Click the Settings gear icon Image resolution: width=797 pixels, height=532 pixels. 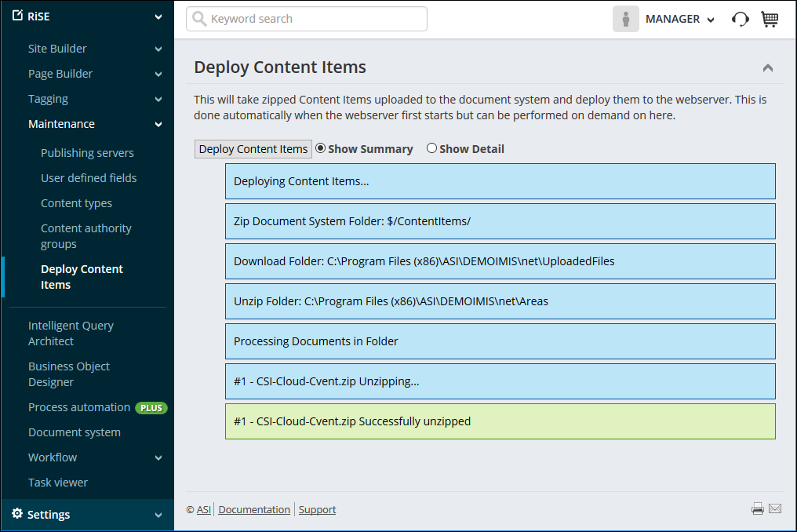(17, 514)
